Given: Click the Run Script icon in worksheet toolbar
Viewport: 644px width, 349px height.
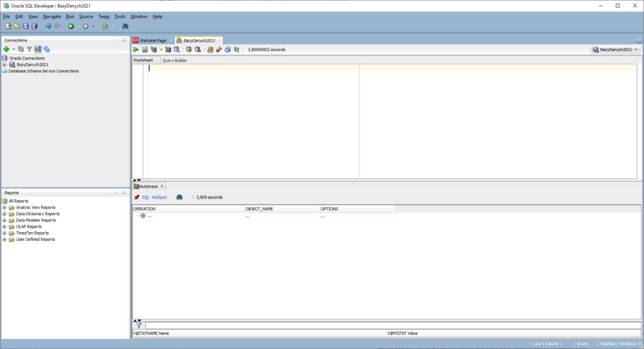Looking at the screenshot, I should tap(145, 49).
